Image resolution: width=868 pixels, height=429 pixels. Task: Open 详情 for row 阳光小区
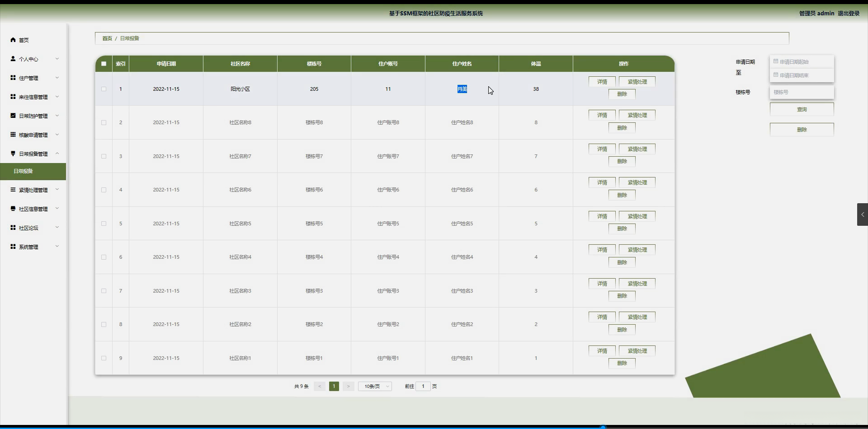[602, 82]
